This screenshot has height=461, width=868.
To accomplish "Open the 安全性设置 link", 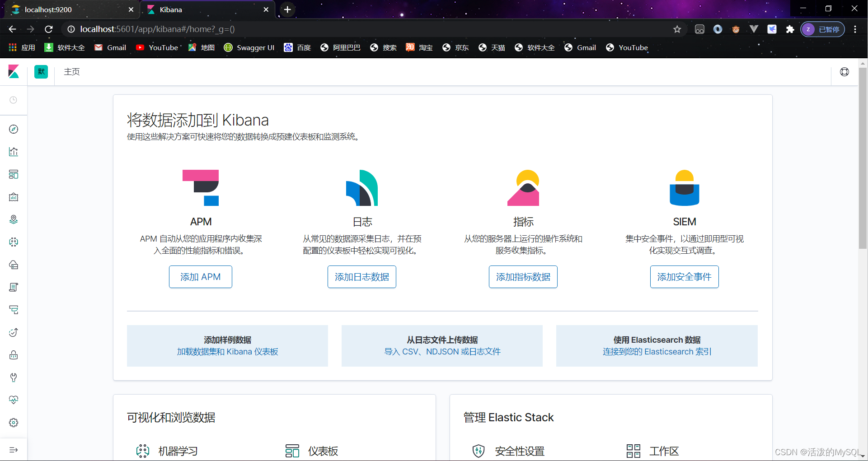I will 520,451.
